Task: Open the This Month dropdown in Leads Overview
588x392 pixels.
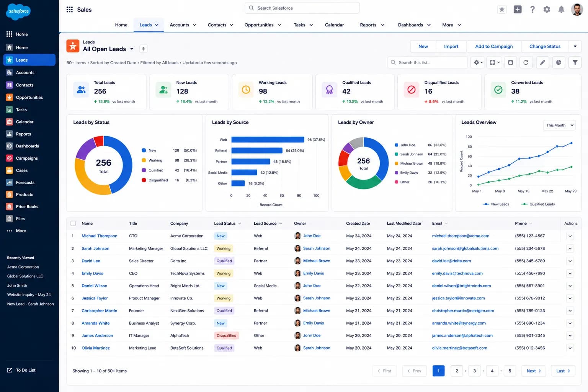Action: [559, 125]
